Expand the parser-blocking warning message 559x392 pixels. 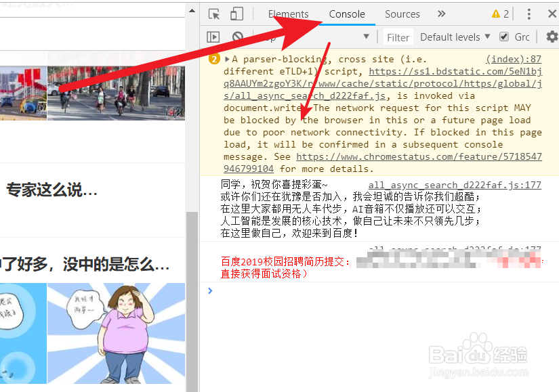point(227,59)
